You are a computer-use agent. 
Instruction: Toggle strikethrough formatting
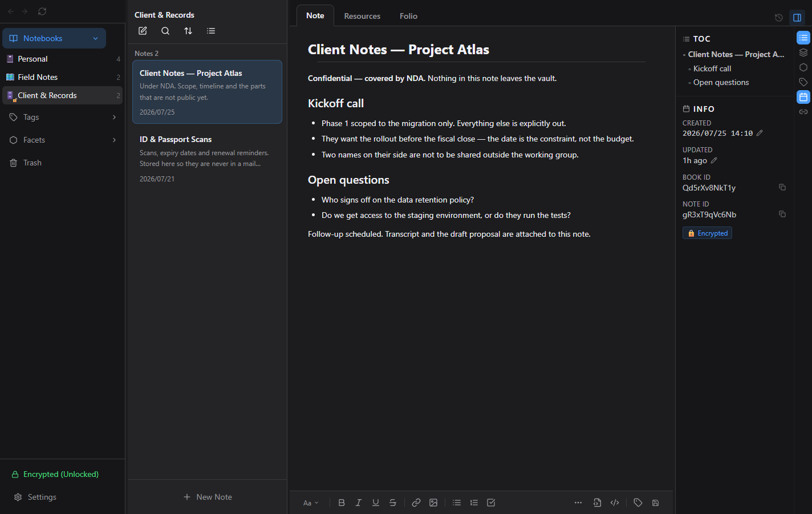click(x=393, y=503)
